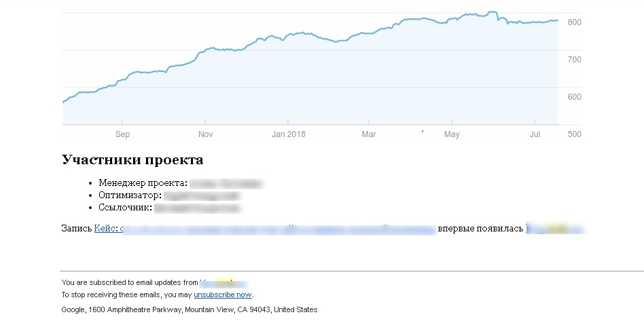
Task: Click the 'Nov' label on chart axis
Action: 205,134
